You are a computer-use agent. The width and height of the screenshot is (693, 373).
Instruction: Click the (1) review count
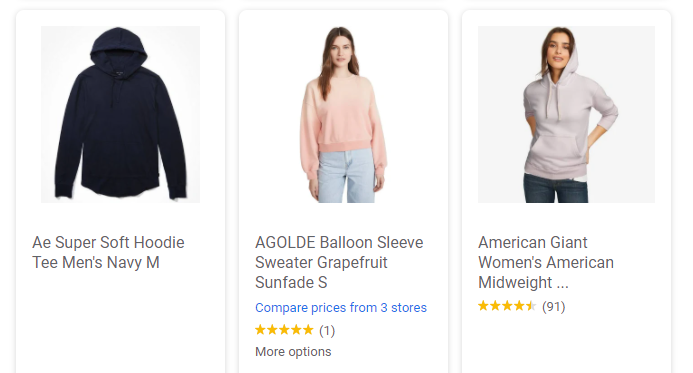pos(327,330)
